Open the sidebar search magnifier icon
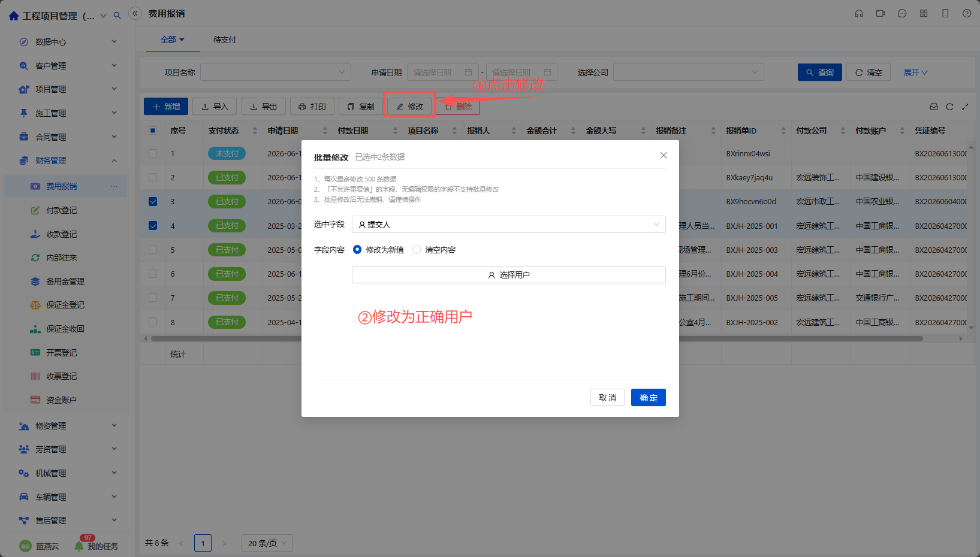The height and width of the screenshot is (557, 980). (x=117, y=16)
